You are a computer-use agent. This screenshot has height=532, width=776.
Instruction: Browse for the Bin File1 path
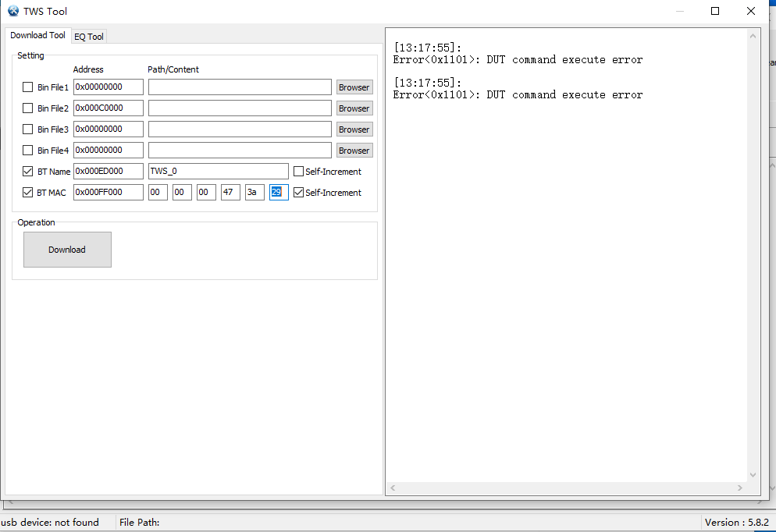tap(354, 87)
